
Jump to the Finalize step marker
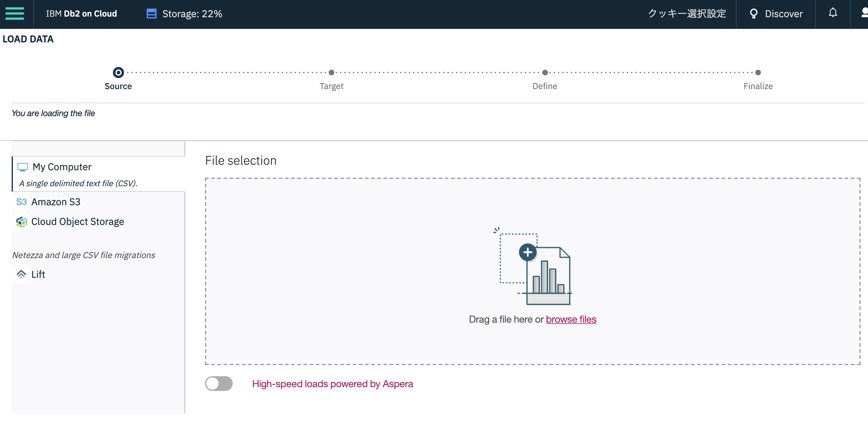click(x=758, y=73)
